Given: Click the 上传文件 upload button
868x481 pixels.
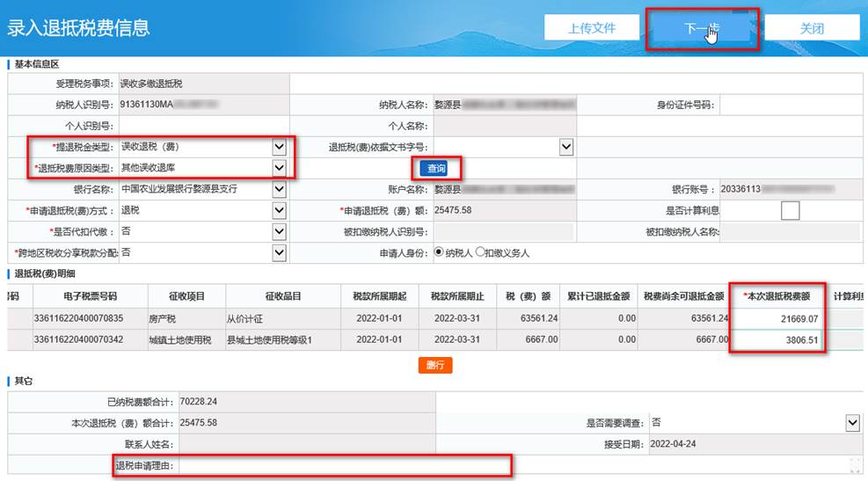Looking at the screenshot, I should [x=592, y=28].
